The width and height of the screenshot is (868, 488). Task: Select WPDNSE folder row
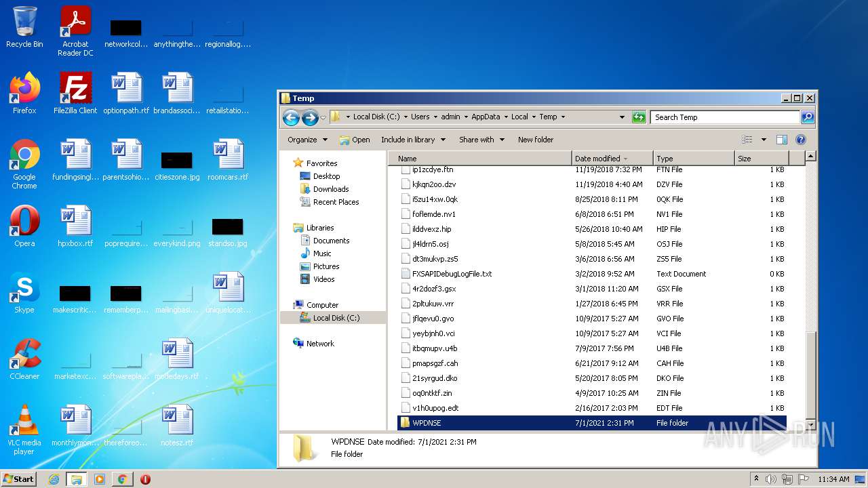pos(592,423)
